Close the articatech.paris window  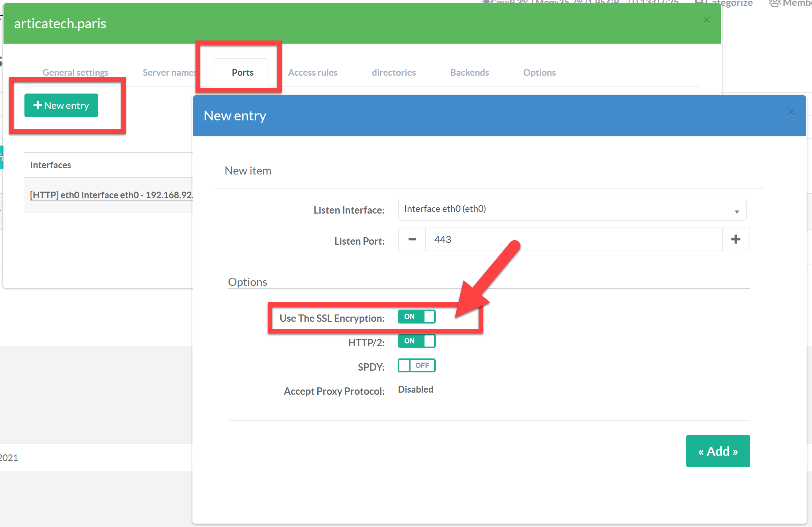[x=706, y=21]
